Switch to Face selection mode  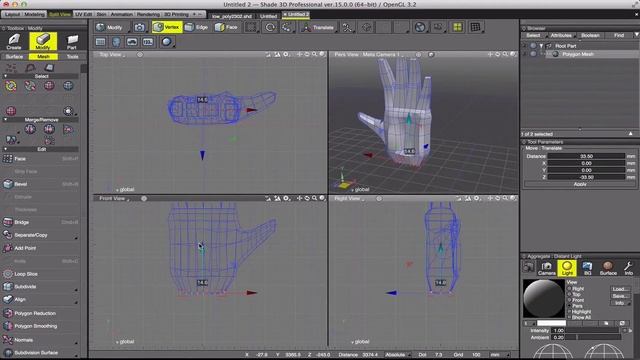pyautogui.click(x=227, y=27)
